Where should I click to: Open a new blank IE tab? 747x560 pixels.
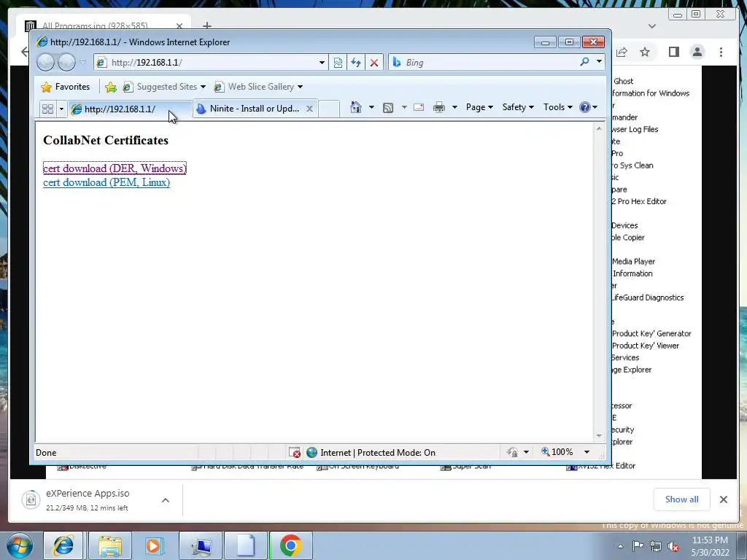click(x=329, y=109)
